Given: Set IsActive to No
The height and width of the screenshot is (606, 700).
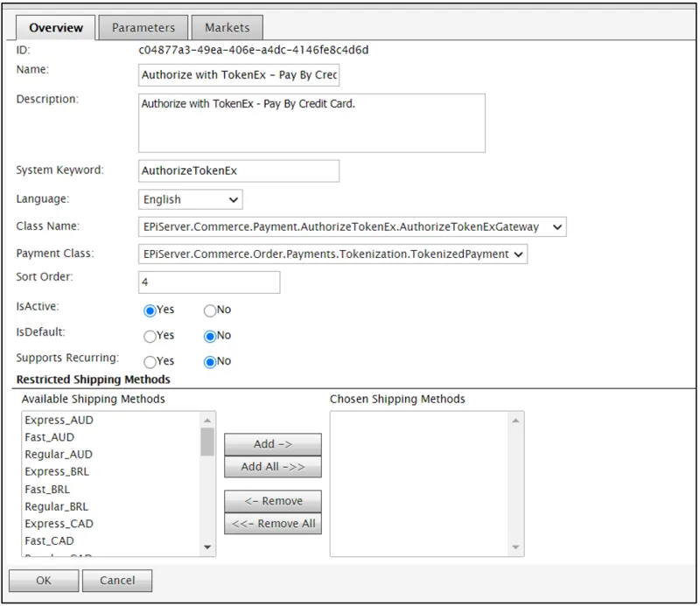Looking at the screenshot, I should 210,310.
